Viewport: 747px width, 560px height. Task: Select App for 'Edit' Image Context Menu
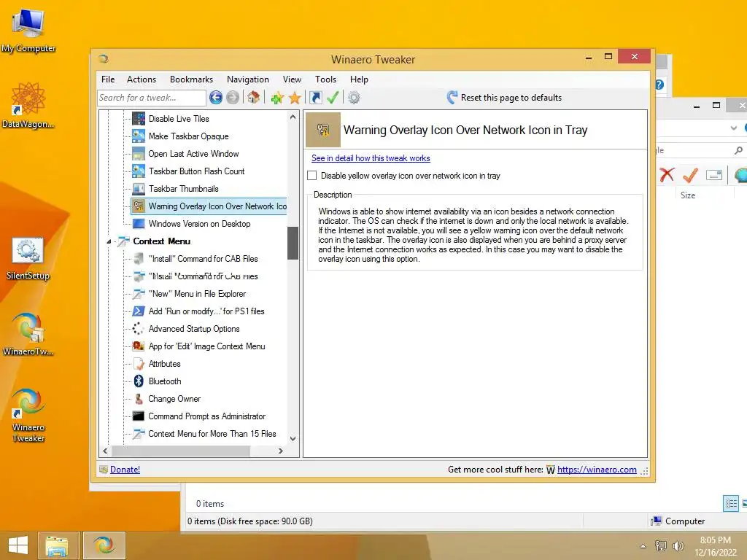coord(206,346)
